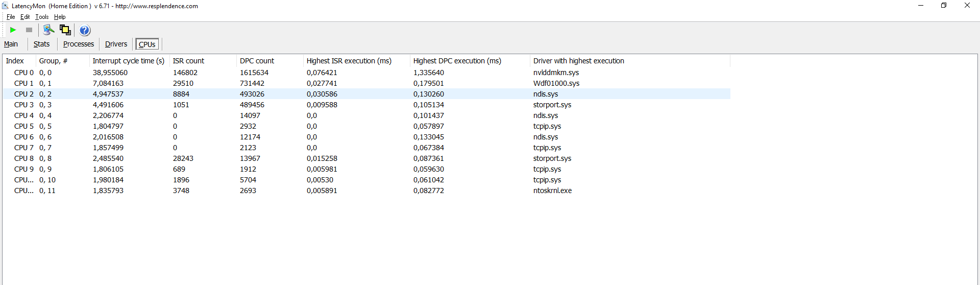Sort by the ISR count column header
The height and width of the screenshot is (285, 980).
(188, 61)
